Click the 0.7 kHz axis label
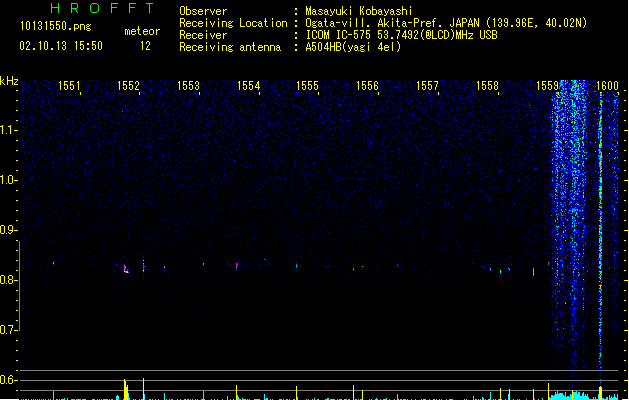 click(x=8, y=330)
